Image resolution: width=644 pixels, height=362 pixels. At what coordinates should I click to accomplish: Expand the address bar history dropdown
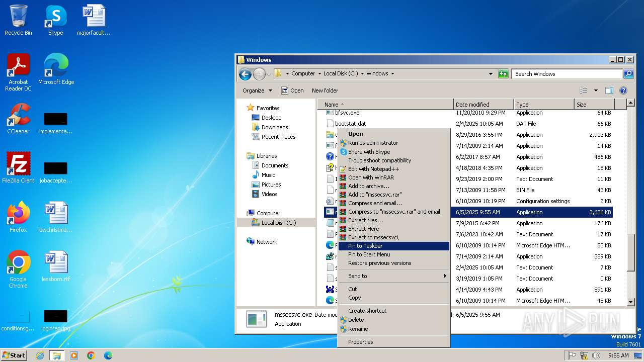pyautogui.click(x=491, y=74)
